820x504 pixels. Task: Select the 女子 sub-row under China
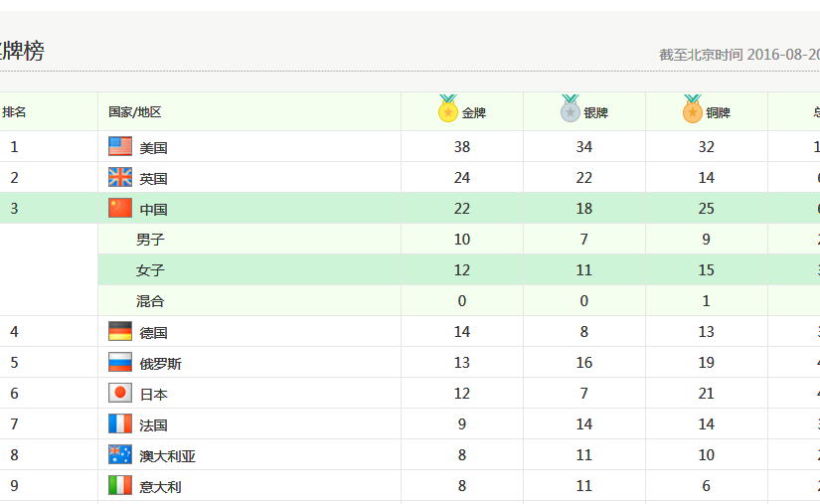(x=150, y=270)
